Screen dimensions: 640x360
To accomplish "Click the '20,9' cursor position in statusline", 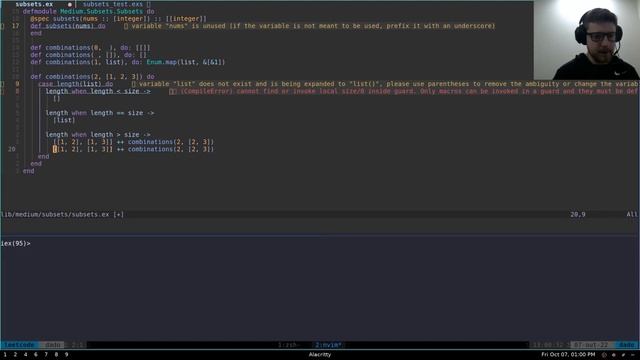I will pyautogui.click(x=578, y=215).
